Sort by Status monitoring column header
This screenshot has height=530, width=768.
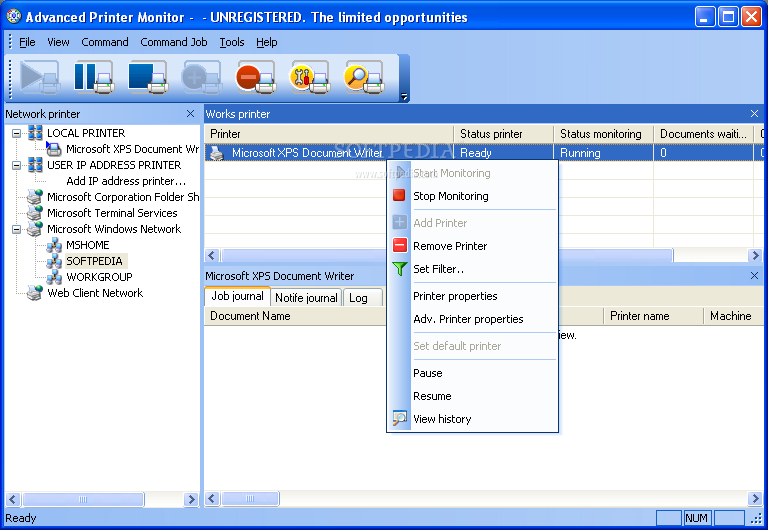[603, 134]
